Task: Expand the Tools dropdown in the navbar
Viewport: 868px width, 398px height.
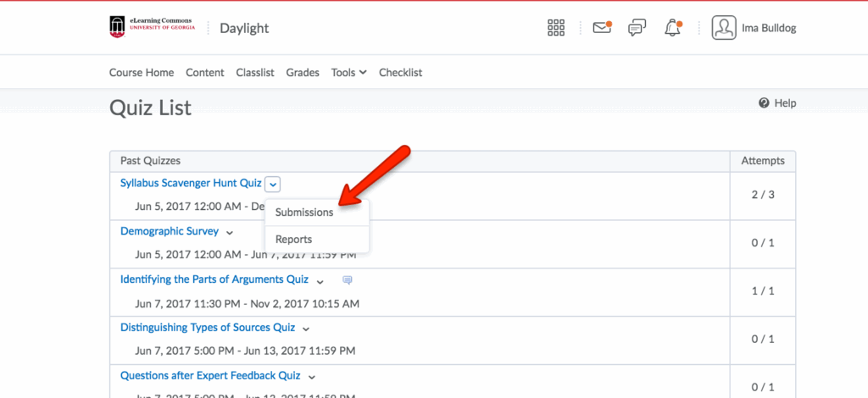Action: 348,73
